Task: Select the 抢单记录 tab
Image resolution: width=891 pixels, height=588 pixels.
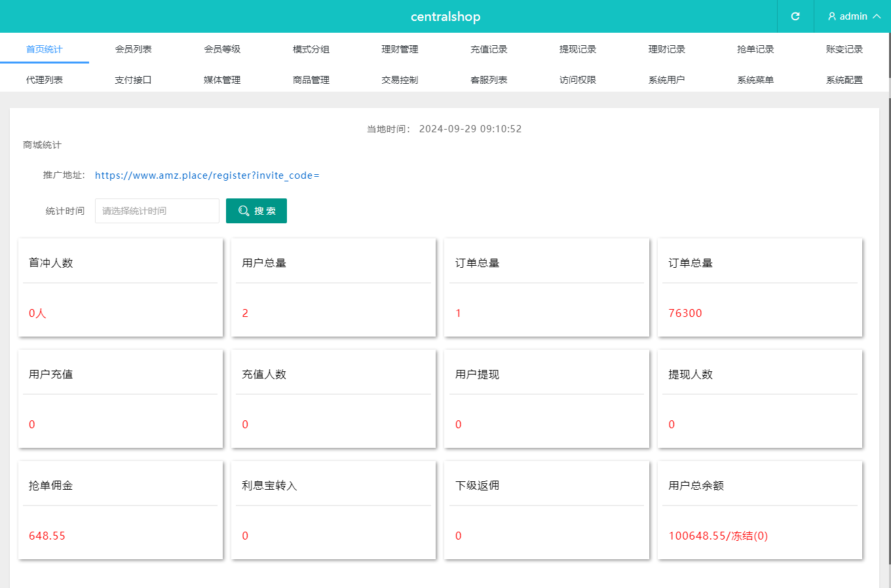Action: coord(755,49)
